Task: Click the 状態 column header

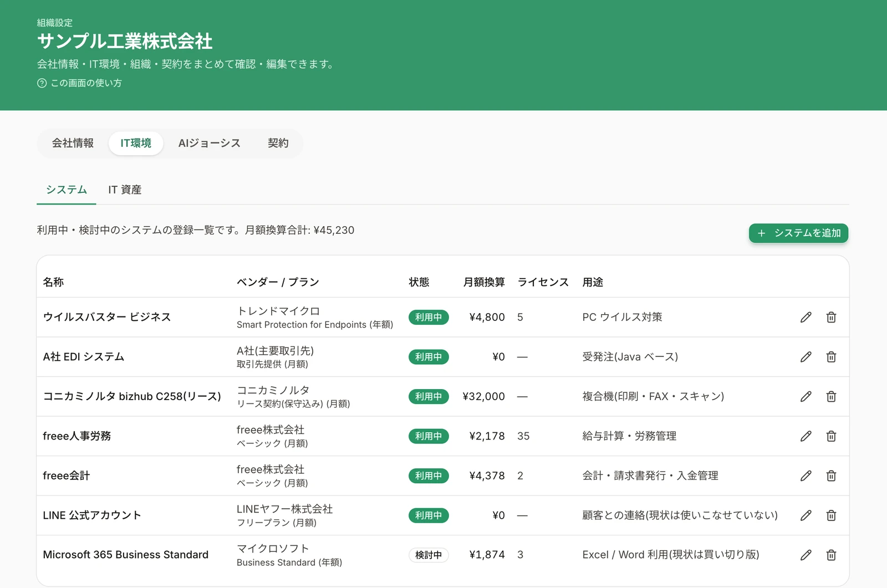Action: (x=419, y=282)
